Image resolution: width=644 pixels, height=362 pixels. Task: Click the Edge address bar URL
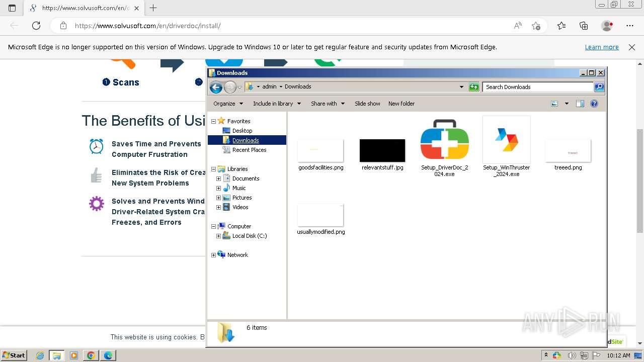148,26
